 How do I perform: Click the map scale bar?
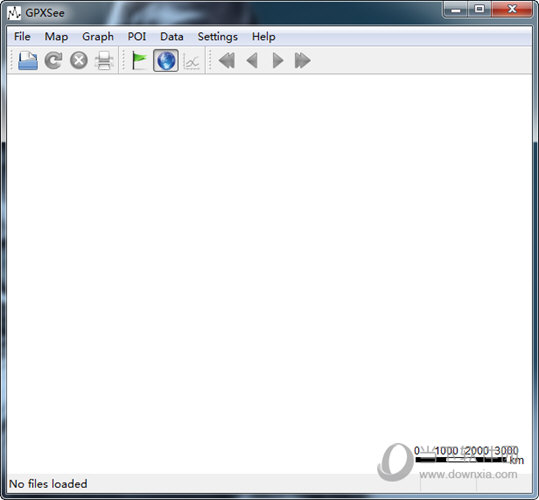(x=469, y=455)
